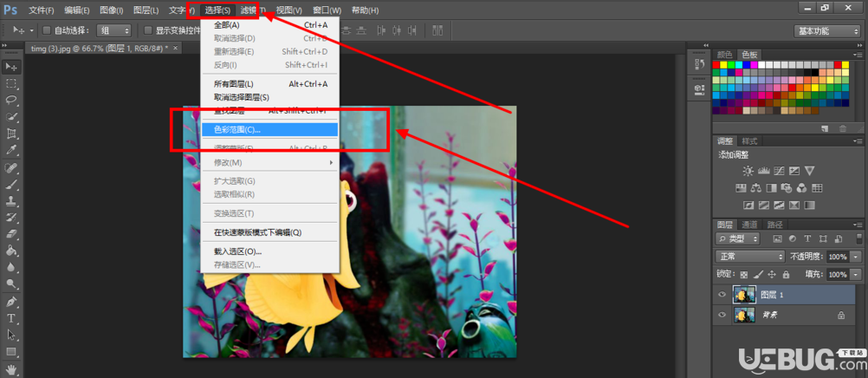The width and height of the screenshot is (868, 378).
Task: Open the Swatches panel flyout menu
Action: point(858,55)
